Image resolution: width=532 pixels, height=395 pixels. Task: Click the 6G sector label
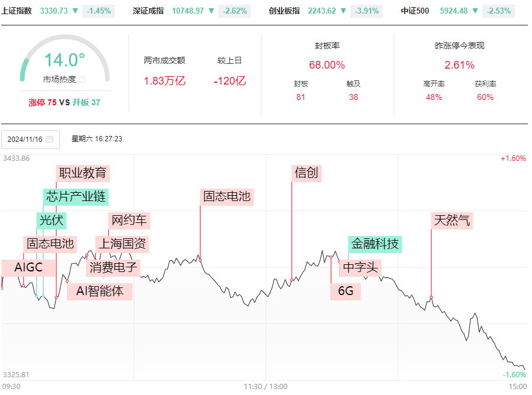point(346,292)
